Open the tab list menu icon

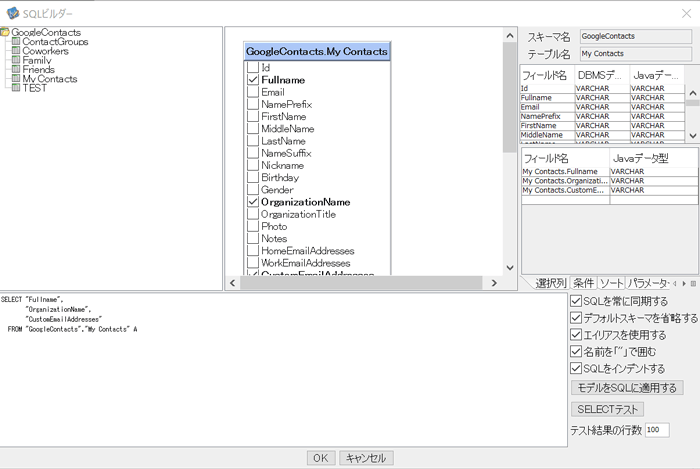coord(693,283)
